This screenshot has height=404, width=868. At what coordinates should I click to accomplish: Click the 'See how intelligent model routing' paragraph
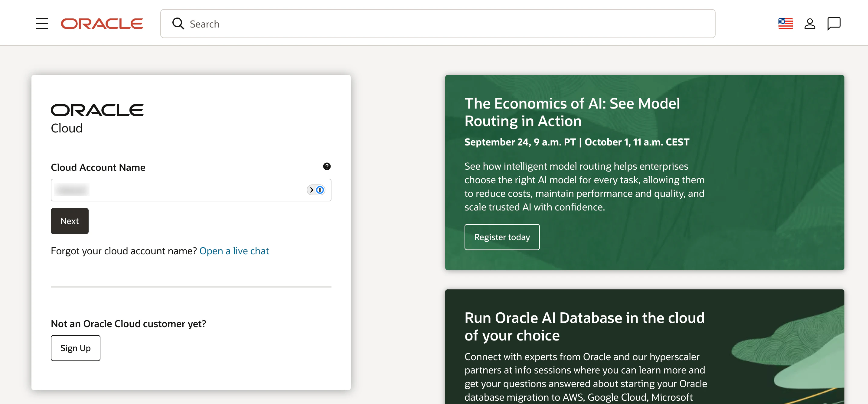(584, 186)
